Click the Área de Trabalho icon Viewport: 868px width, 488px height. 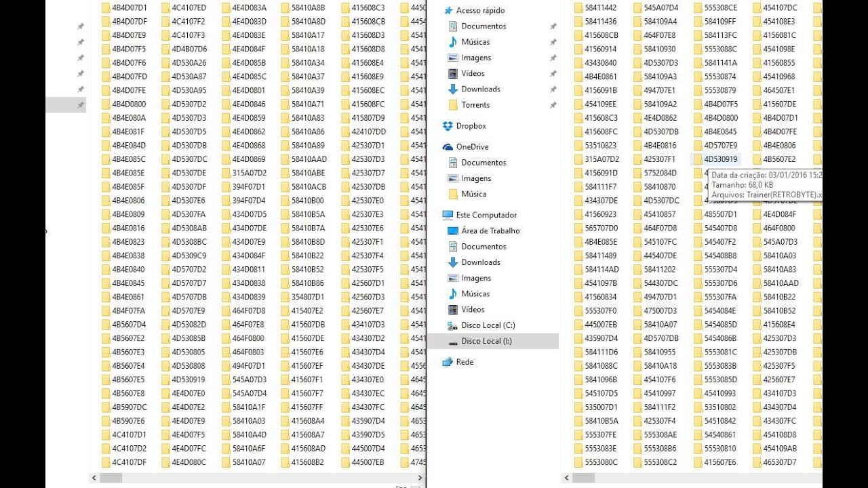pos(454,230)
